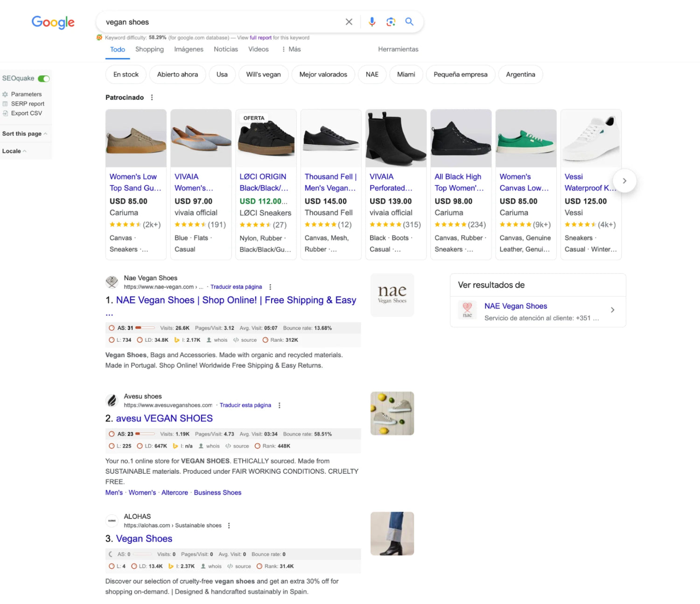Open the green Cariuma canvas sneaker thumbnail

[526, 139]
